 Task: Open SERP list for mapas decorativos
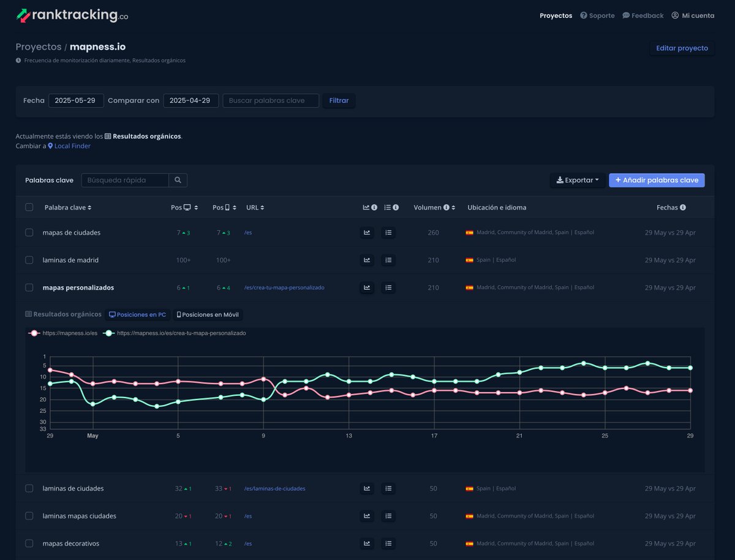[388, 543]
